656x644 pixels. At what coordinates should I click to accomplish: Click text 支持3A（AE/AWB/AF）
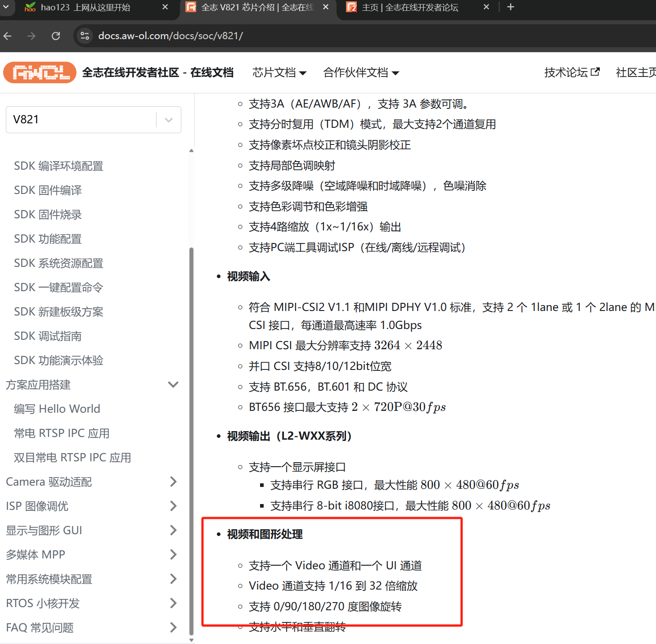306,104
